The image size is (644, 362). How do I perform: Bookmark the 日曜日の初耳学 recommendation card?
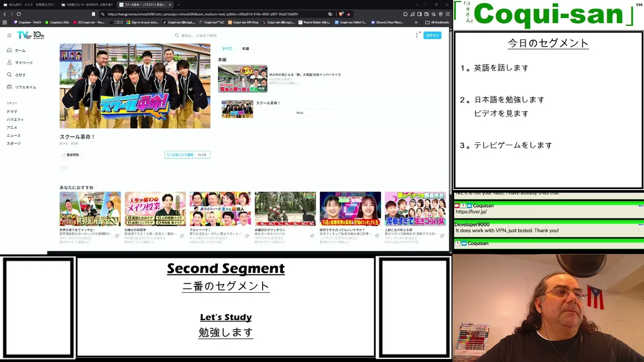[182, 235]
